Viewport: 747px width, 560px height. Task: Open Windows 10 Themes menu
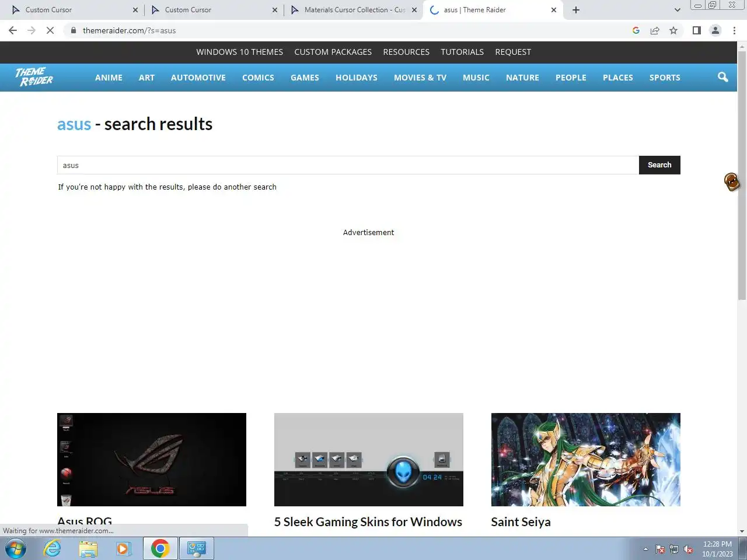pyautogui.click(x=239, y=52)
